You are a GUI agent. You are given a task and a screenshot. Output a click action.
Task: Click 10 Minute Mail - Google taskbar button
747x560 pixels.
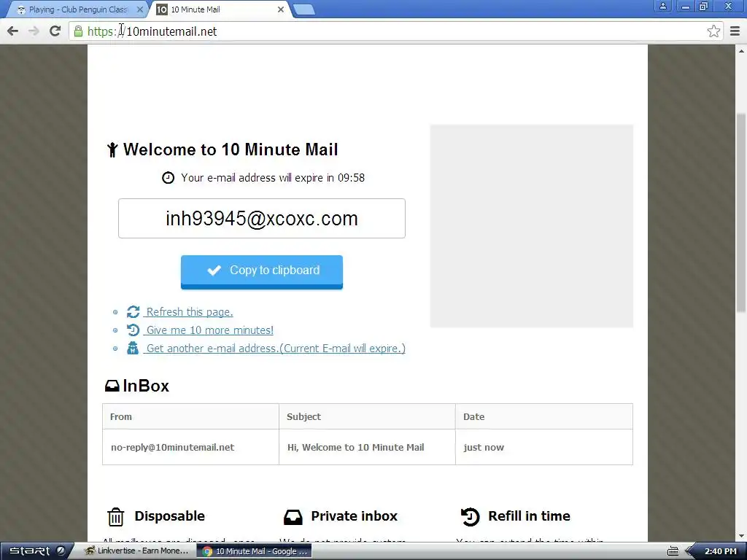tap(255, 551)
